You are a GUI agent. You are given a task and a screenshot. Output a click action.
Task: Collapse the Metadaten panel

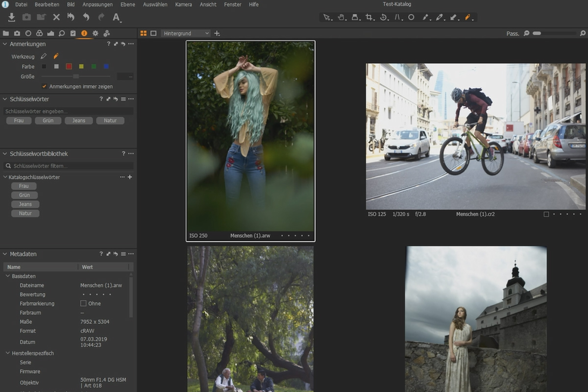pos(5,254)
